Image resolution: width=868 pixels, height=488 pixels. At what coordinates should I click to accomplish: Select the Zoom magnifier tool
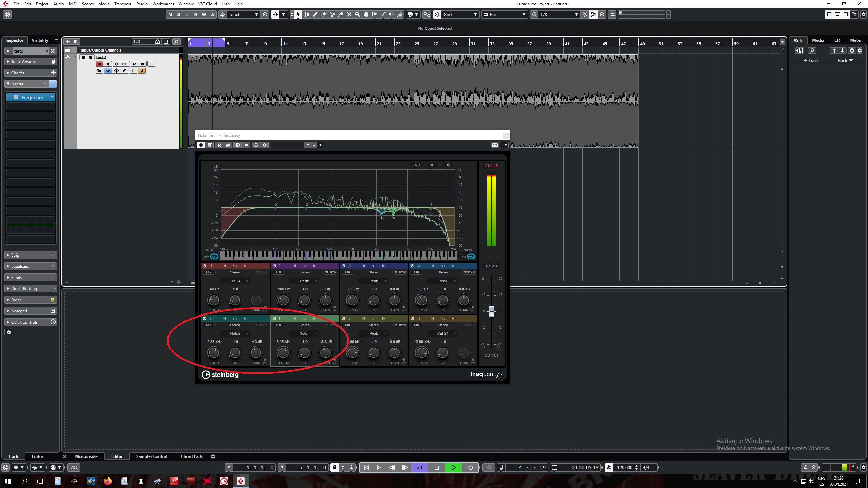(x=357, y=14)
